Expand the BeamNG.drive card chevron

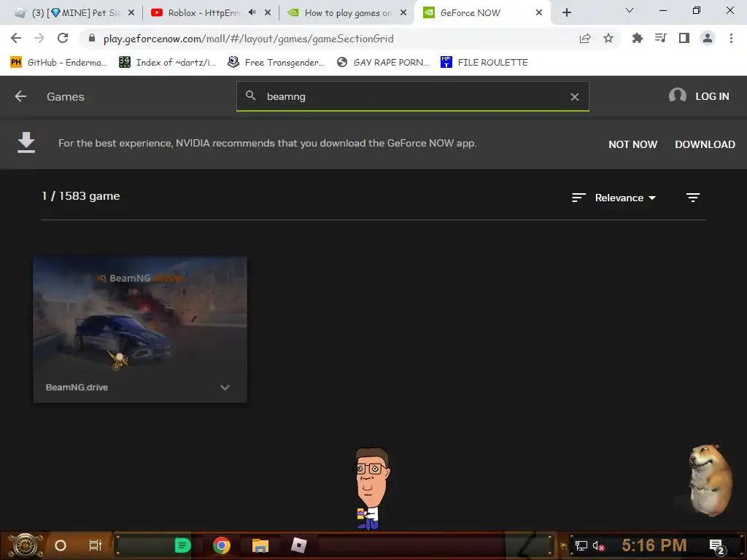point(225,388)
